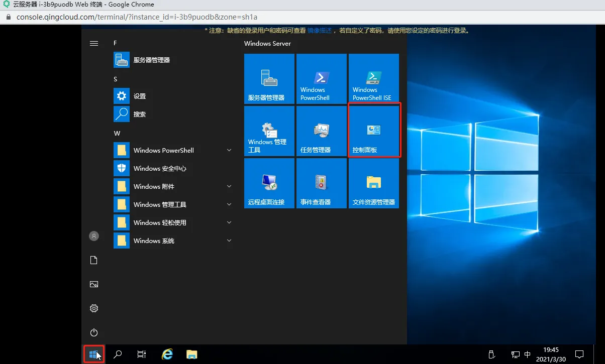The width and height of the screenshot is (605, 364).
Task: Open the 控制面板 tile
Action: point(373,131)
